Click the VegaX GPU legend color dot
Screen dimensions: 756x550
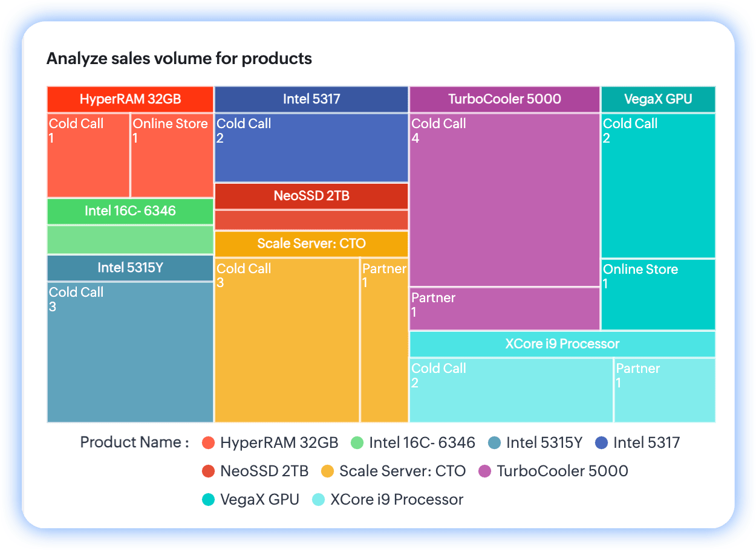208,500
